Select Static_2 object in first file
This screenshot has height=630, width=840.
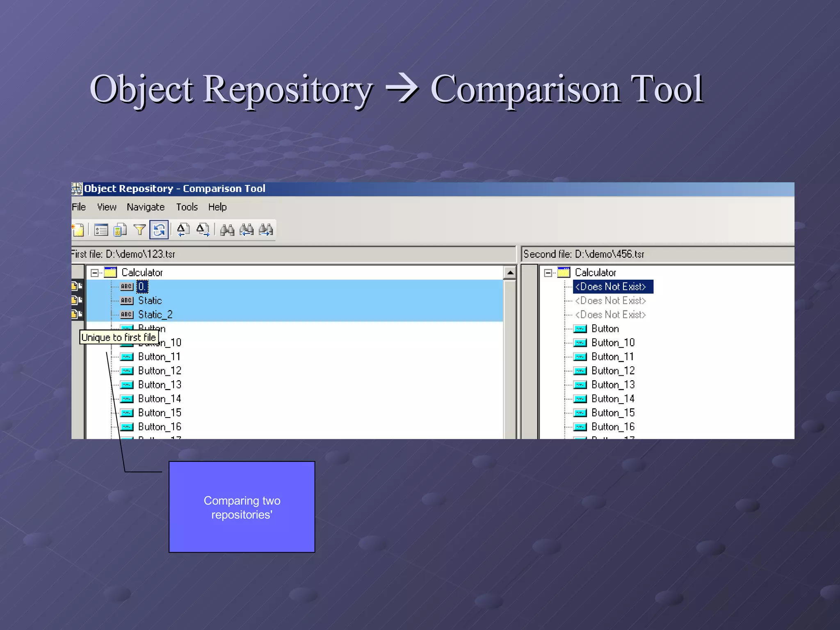[155, 315]
